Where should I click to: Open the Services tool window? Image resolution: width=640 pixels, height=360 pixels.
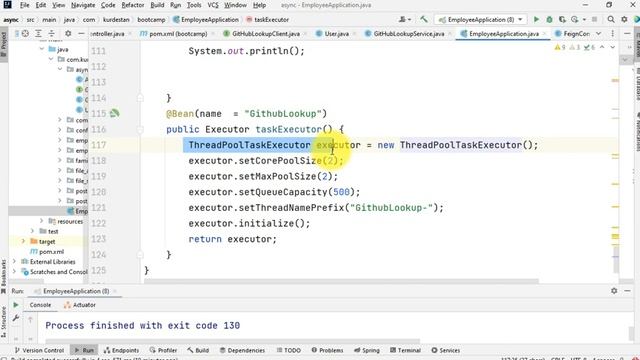(x=446, y=350)
